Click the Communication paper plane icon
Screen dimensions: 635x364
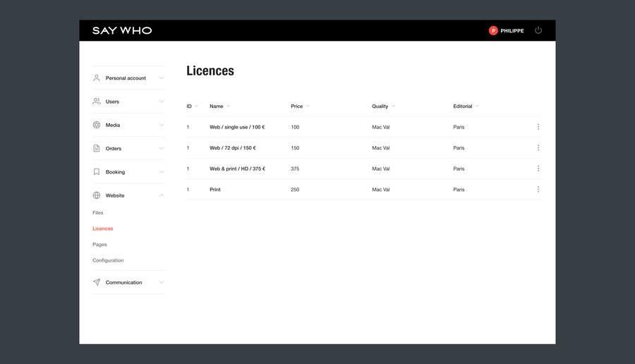click(97, 282)
